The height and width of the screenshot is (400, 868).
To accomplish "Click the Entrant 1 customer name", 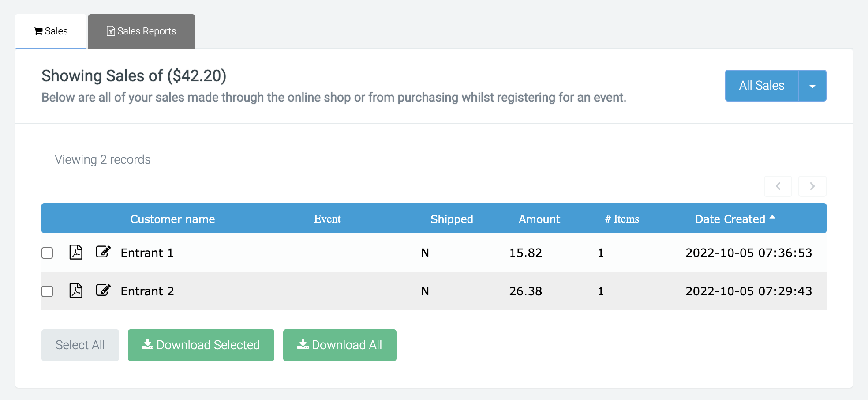I will pos(147,253).
